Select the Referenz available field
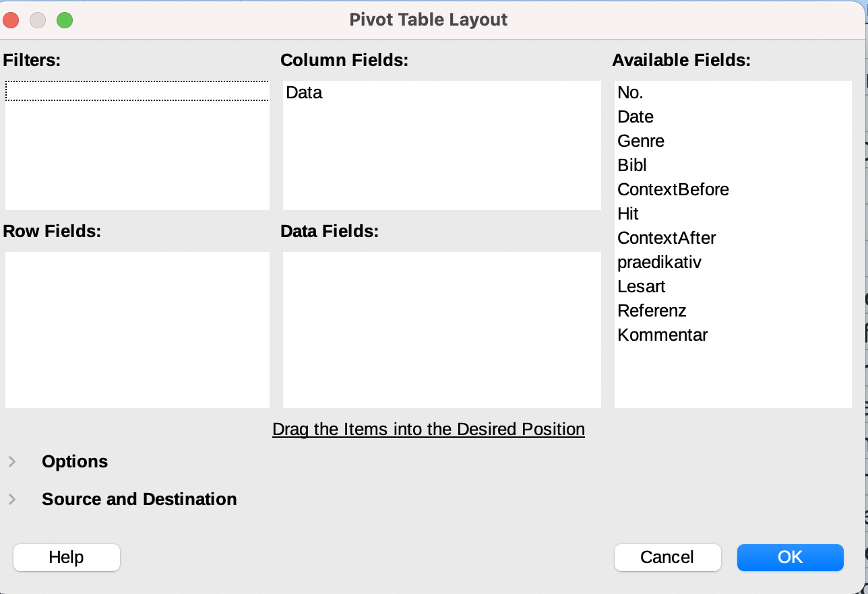 733,310
